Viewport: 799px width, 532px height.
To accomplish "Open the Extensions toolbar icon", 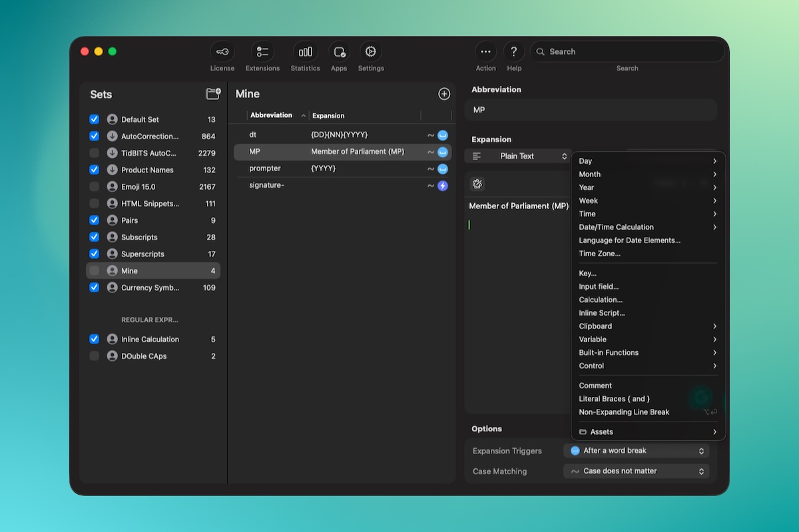I will coord(262,52).
